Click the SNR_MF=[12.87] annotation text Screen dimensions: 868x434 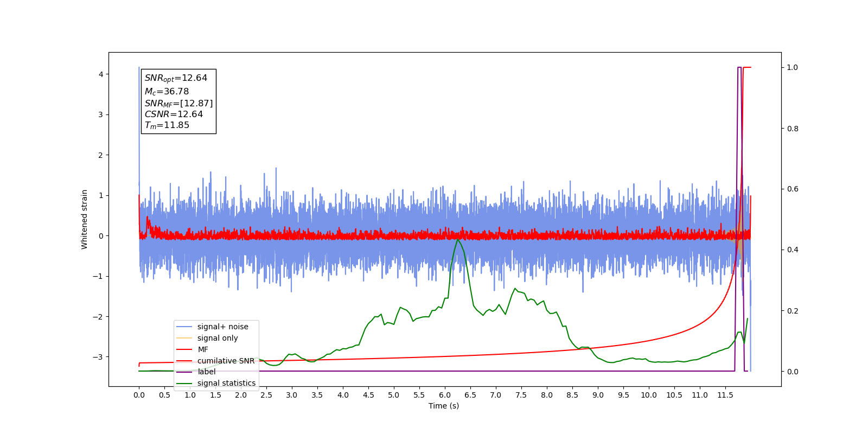[178, 103]
